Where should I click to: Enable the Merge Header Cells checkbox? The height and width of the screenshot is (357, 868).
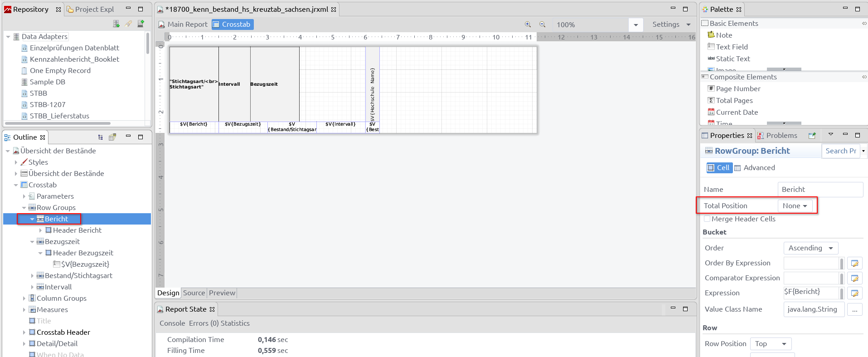pos(707,219)
